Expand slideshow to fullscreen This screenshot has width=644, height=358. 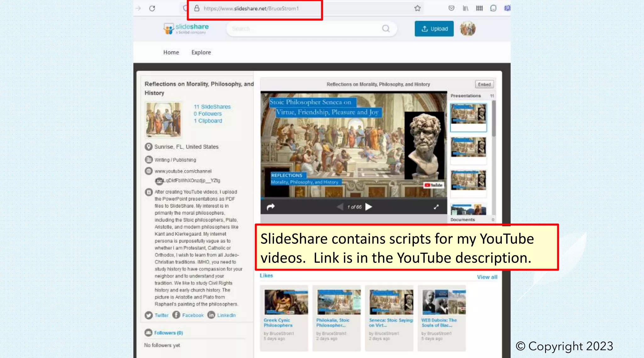tap(436, 207)
